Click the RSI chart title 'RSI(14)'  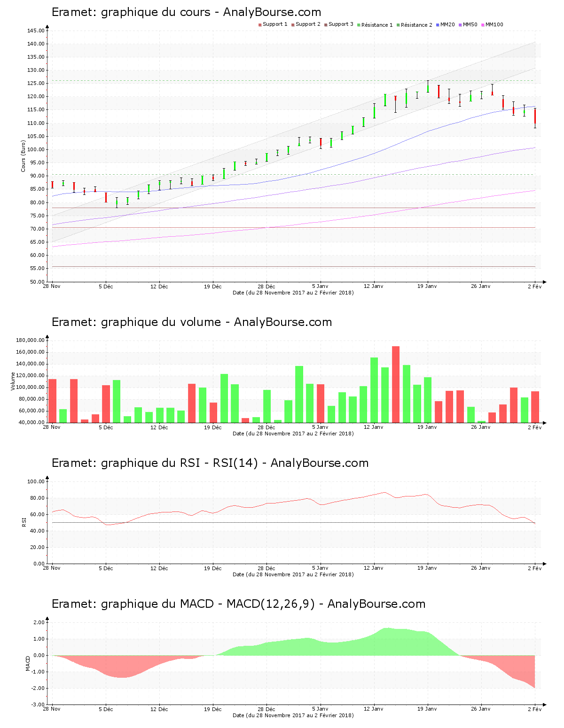pos(235,463)
